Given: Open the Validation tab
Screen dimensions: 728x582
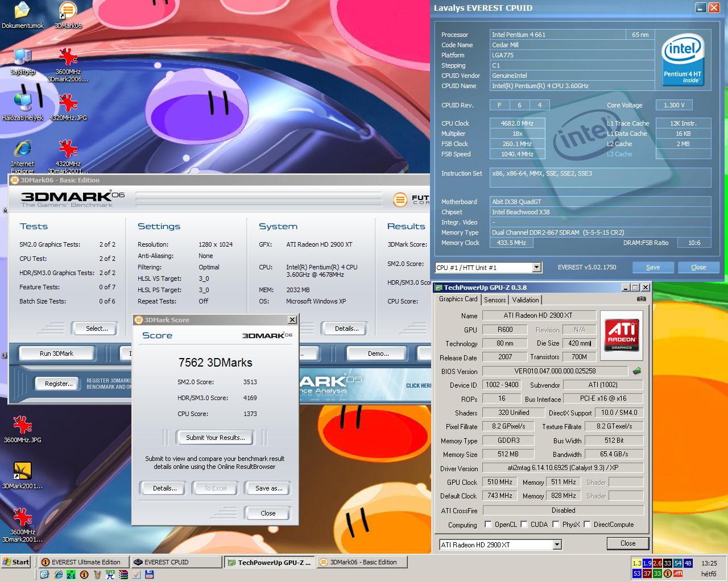Looking at the screenshot, I should click(x=526, y=300).
